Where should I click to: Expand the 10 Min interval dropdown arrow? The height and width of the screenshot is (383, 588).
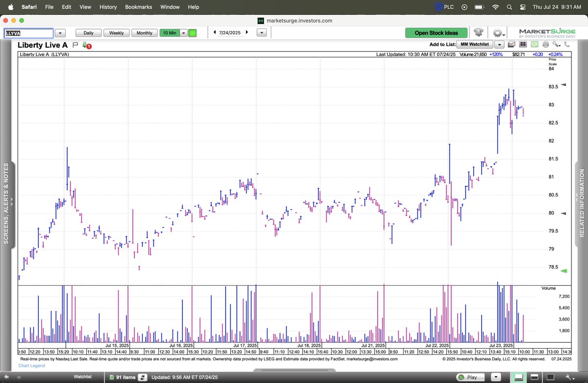click(x=183, y=33)
